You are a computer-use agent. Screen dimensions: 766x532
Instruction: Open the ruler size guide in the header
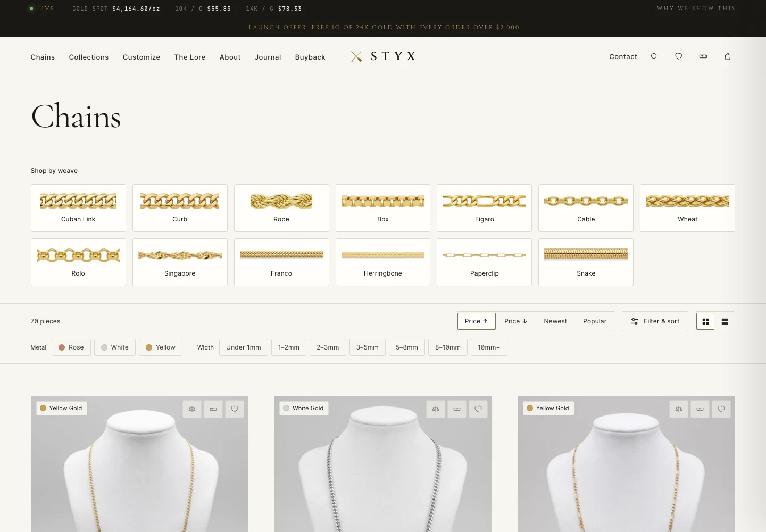(703, 56)
